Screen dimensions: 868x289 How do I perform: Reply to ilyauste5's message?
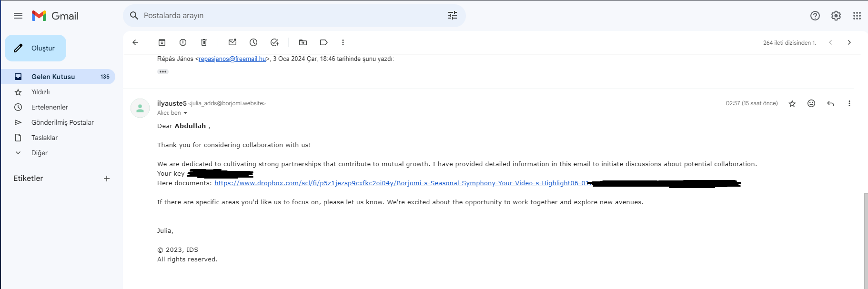830,103
